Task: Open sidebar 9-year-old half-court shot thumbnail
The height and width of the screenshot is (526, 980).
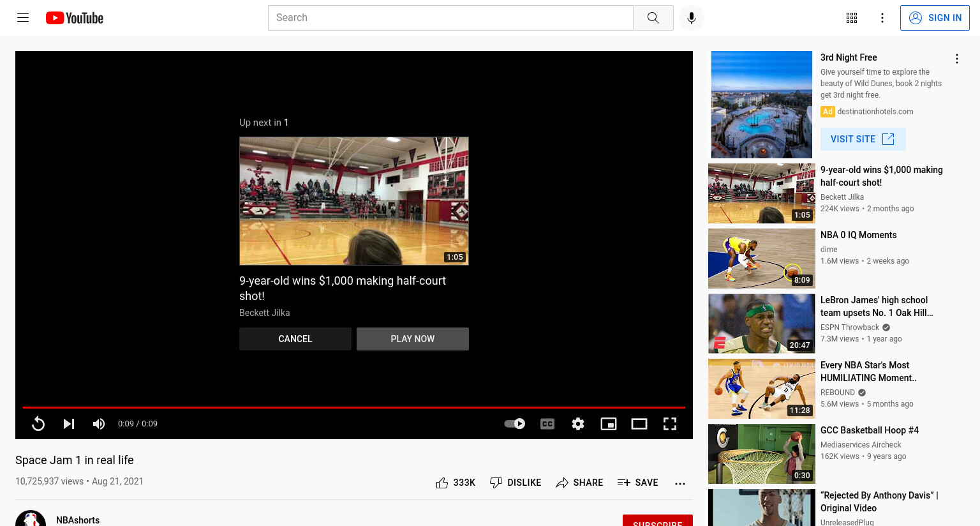Action: (x=762, y=193)
